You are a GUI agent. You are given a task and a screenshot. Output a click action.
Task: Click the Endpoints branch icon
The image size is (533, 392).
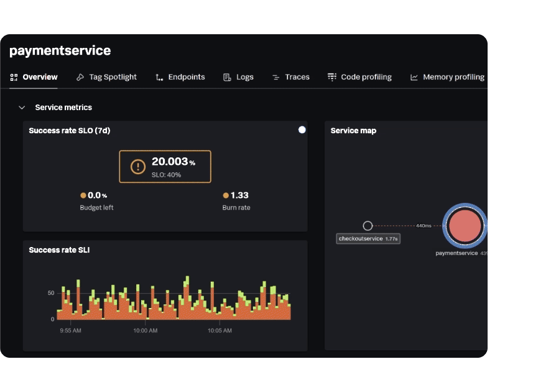(159, 77)
